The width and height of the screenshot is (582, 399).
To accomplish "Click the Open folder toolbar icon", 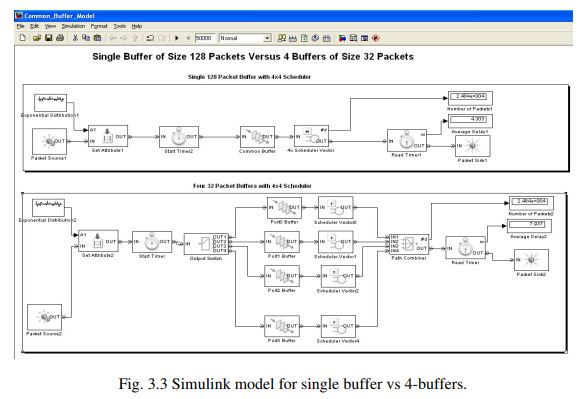I will pos(36,38).
